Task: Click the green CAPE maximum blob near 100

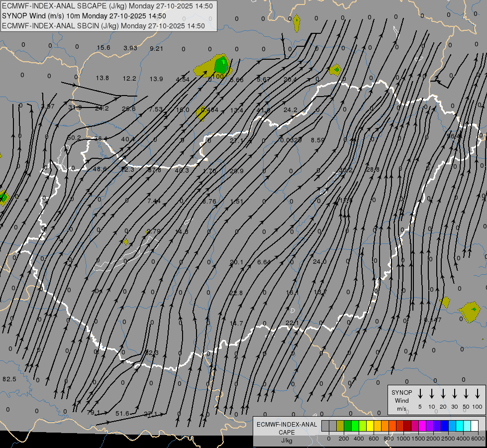Action: 221,65
